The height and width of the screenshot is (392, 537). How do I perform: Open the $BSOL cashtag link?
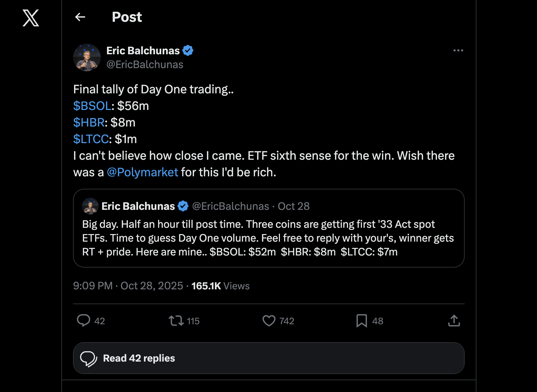[x=92, y=106]
